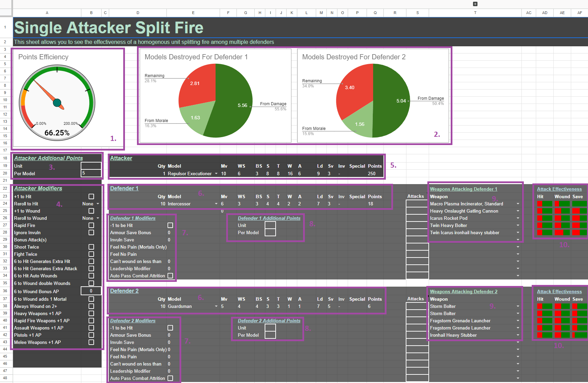
Task: Toggle the +1 to Wound checkbox
Action: (91, 211)
